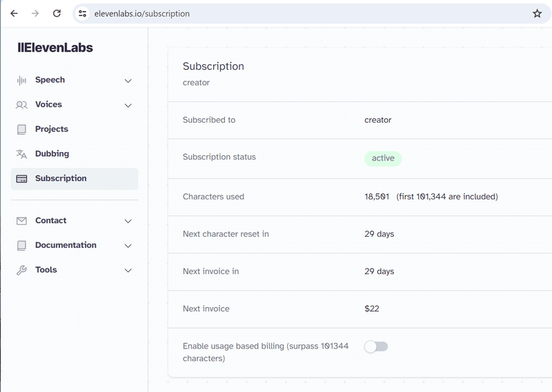Expand the Voices section chevron
Viewport: 552px width, 392px height.
coord(128,106)
